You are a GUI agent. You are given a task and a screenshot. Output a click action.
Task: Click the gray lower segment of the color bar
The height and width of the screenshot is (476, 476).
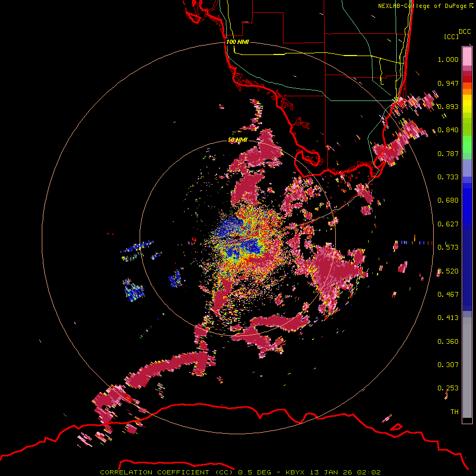pos(467,368)
